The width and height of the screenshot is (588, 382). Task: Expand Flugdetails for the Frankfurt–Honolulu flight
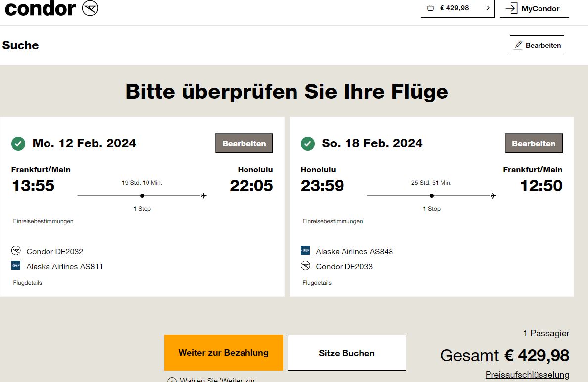point(27,283)
